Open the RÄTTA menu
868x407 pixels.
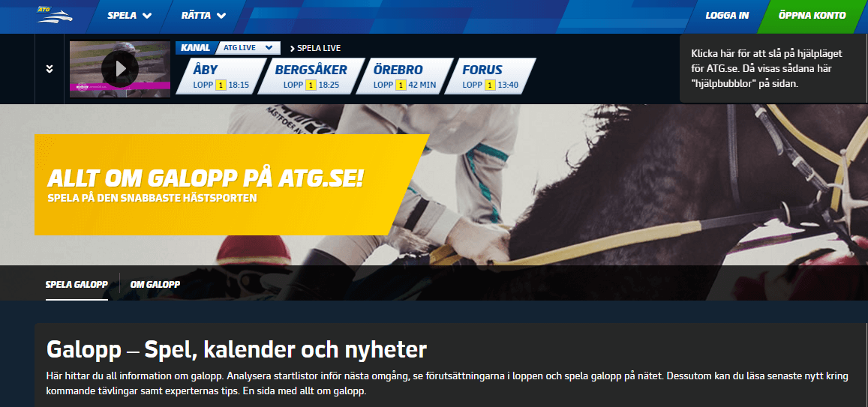pos(204,16)
